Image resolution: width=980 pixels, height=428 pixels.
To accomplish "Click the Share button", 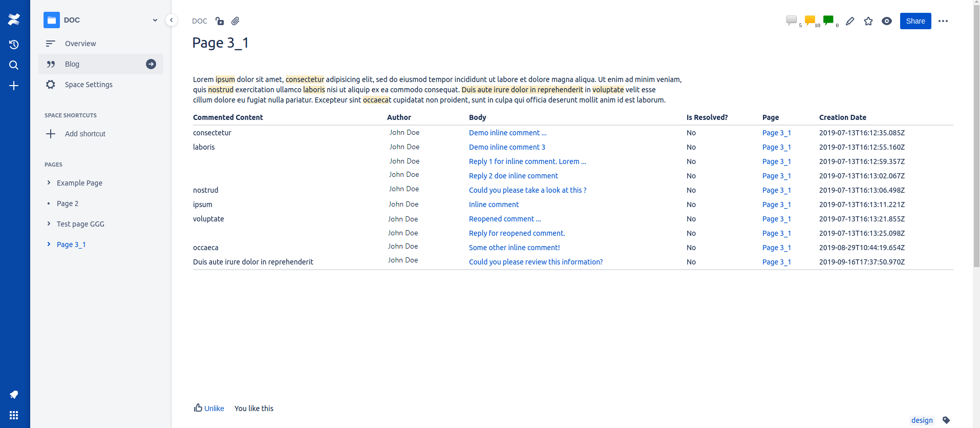I will [915, 21].
